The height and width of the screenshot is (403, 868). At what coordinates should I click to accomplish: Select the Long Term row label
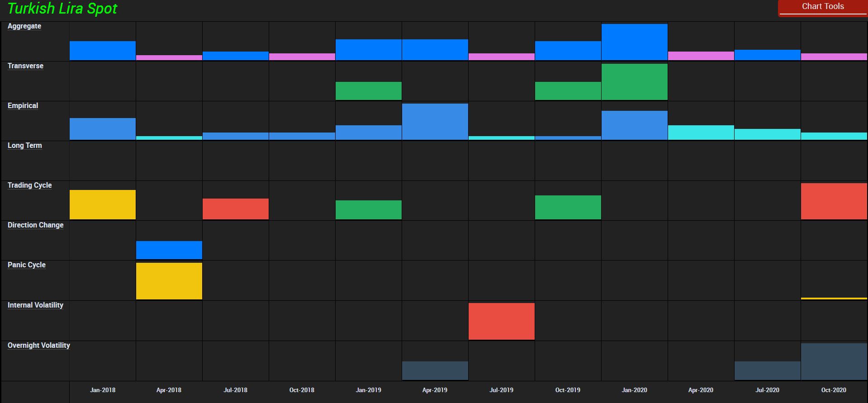click(x=24, y=146)
